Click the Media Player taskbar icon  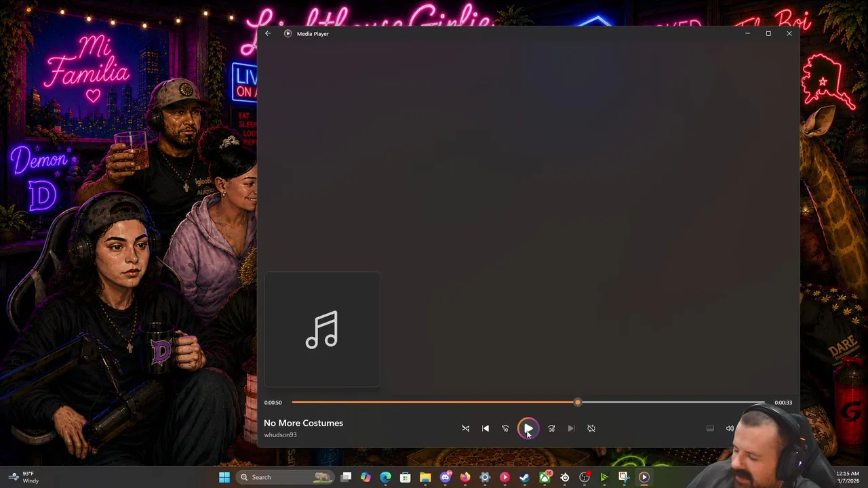(644, 477)
